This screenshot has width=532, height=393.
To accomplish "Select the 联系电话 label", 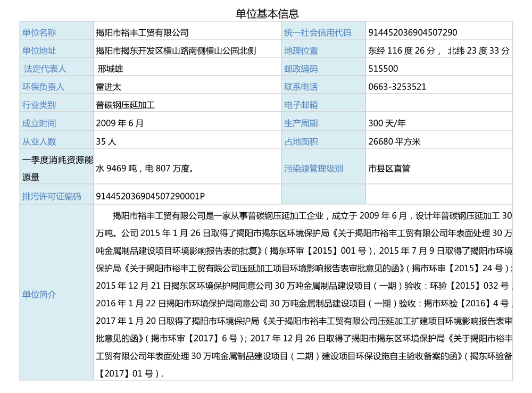I will pyautogui.click(x=301, y=87).
